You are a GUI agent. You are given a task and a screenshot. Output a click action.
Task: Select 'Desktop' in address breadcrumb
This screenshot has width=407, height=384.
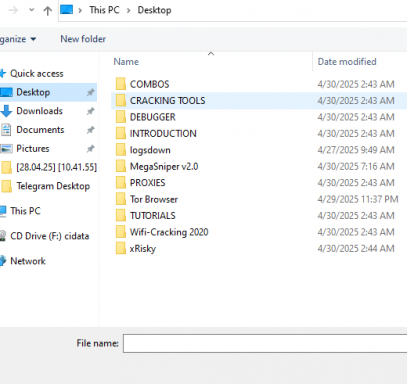point(154,10)
